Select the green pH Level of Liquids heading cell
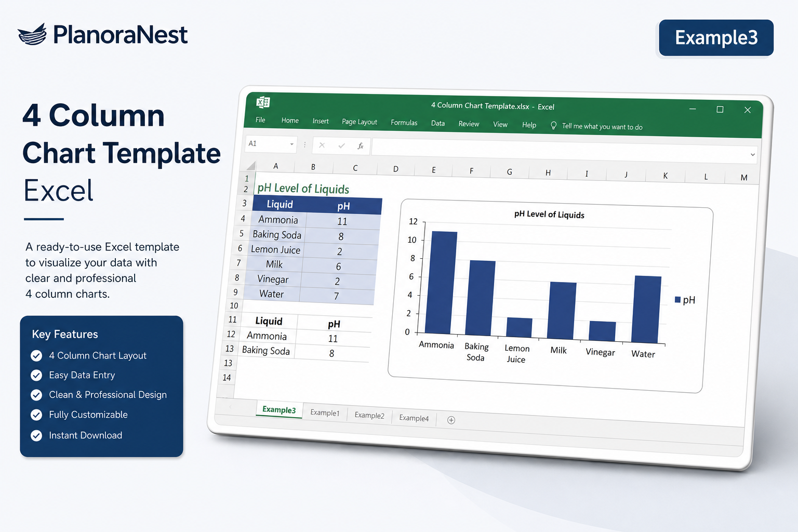 (x=303, y=188)
